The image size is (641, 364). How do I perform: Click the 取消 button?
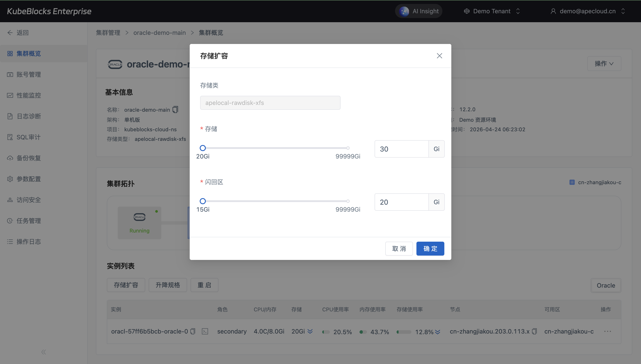tap(399, 248)
